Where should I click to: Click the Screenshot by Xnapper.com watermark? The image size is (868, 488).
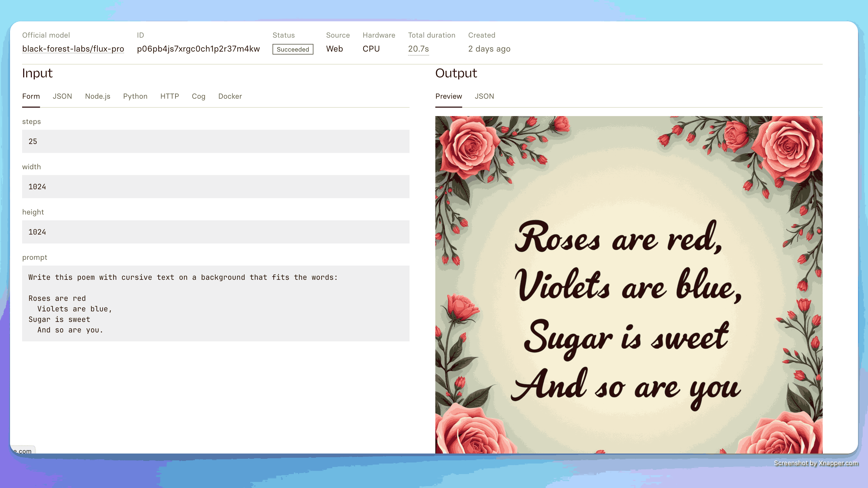[815, 463]
